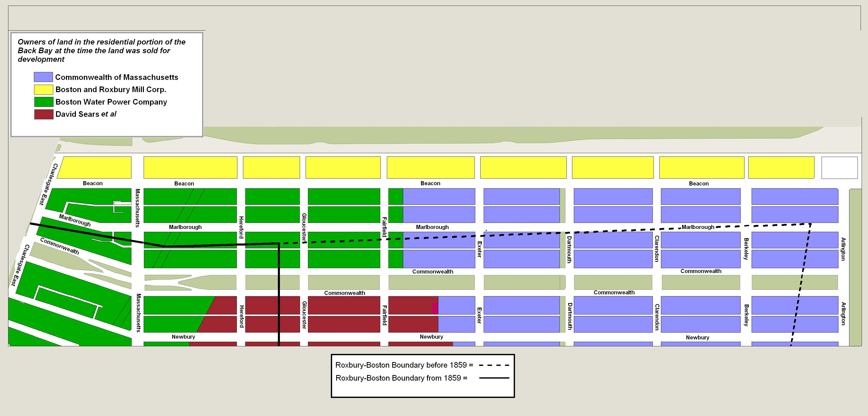
Task: Click the dark red David Sears legend swatch
Action: coord(44,114)
